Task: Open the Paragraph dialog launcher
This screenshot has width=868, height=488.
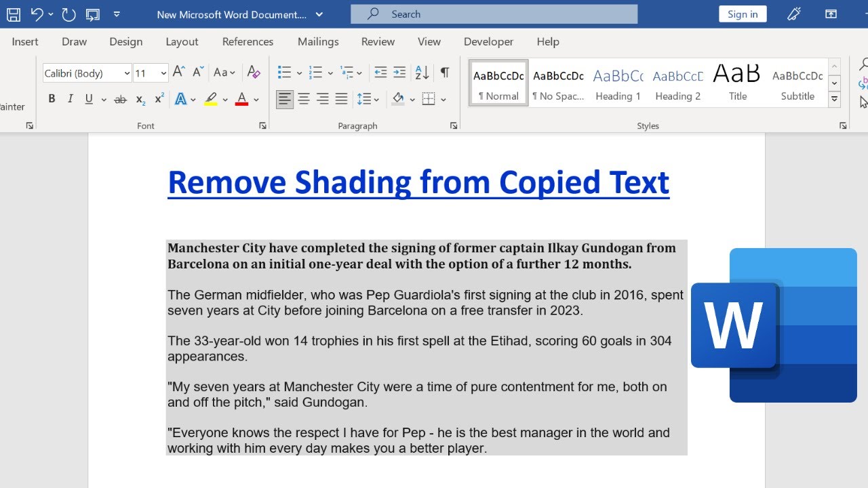Action: point(454,126)
